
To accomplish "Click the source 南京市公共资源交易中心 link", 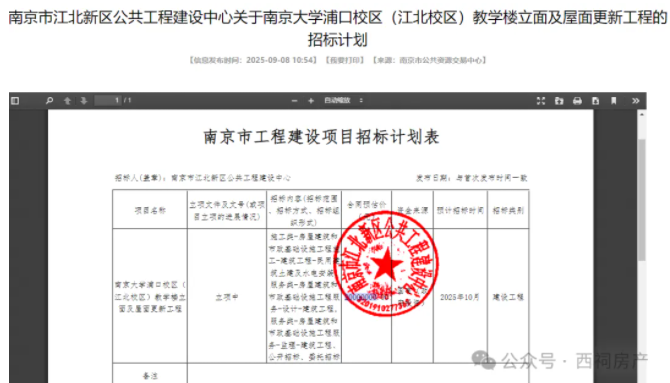I will [429, 60].
